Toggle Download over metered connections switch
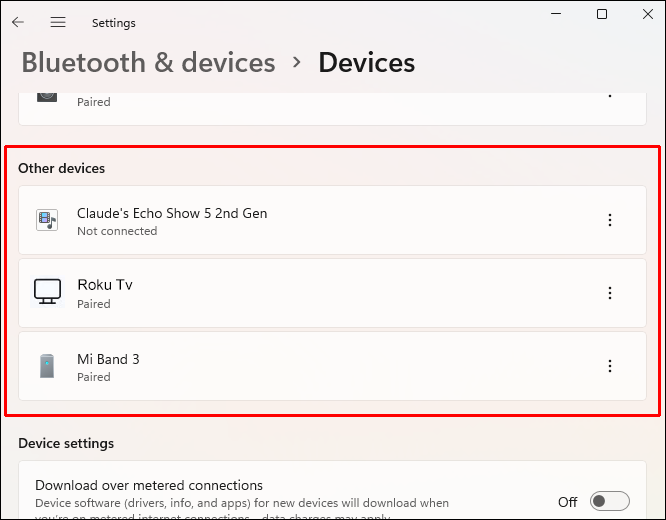666x520 pixels. (x=609, y=501)
